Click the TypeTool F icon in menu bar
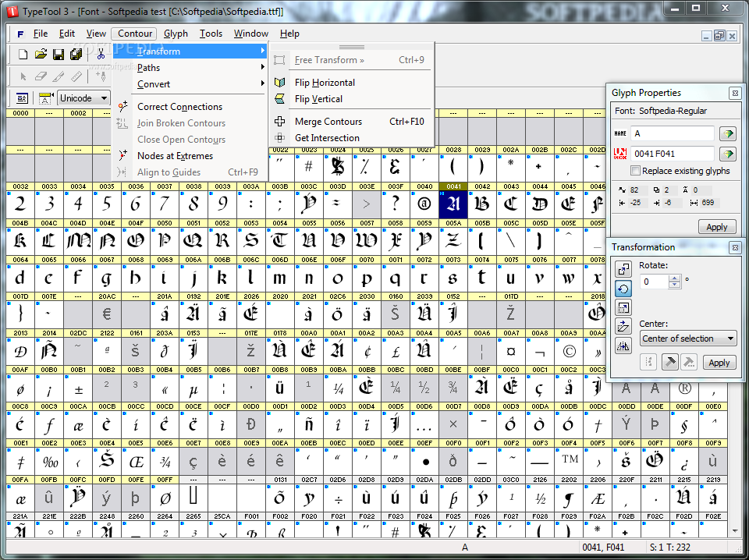 (20, 34)
